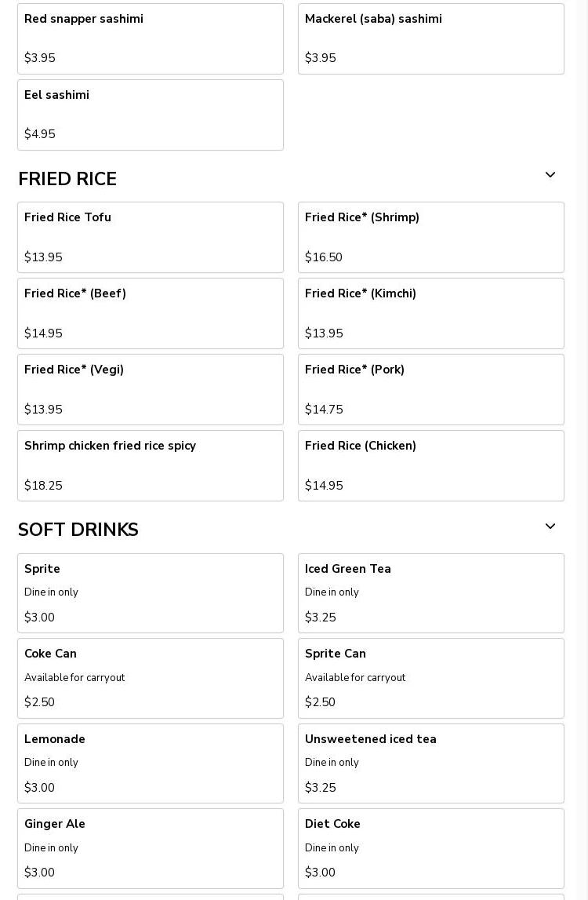The image size is (588, 900).
Task: Collapse the SOFT DRINKS section chevron
Action: 550,527
